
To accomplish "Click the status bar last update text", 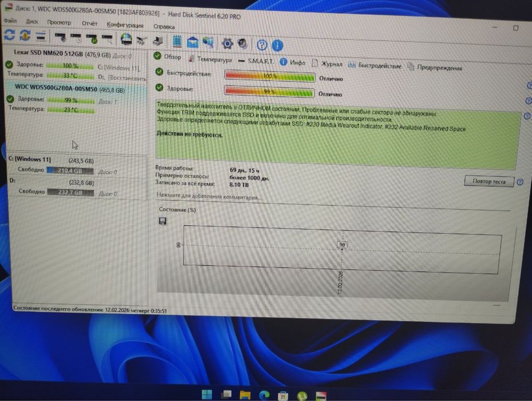I will tap(90, 310).
